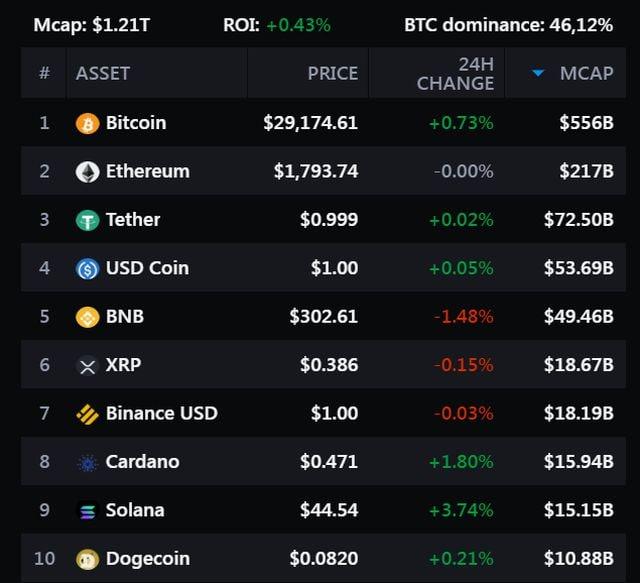Click the green ROI +0.43% value
Screen dimensions: 640x583
pos(298,25)
